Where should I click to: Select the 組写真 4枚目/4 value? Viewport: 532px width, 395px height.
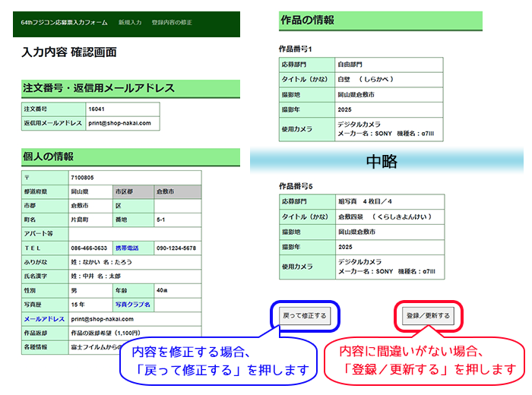point(365,201)
